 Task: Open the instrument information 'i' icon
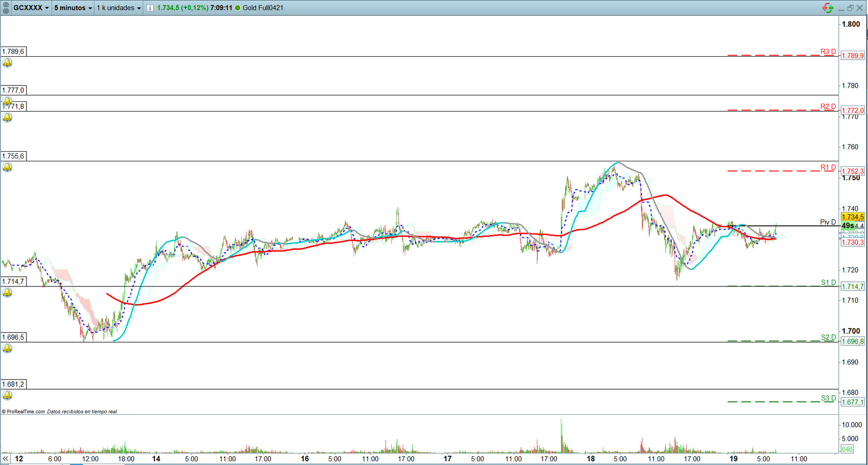(x=150, y=8)
